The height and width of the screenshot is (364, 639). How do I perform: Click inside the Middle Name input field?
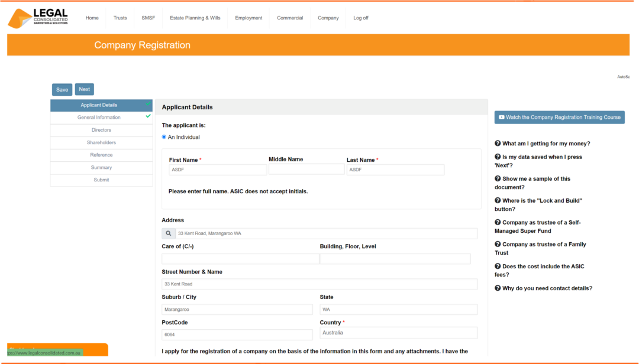306,169
